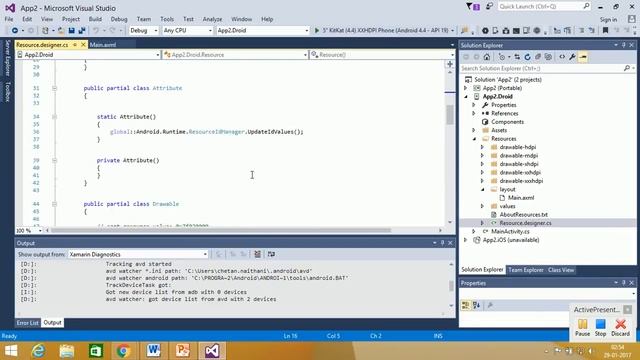This screenshot has height=360, width=640.
Task: Click Collapse All in Solution Explorer
Action: [x=538, y=57]
